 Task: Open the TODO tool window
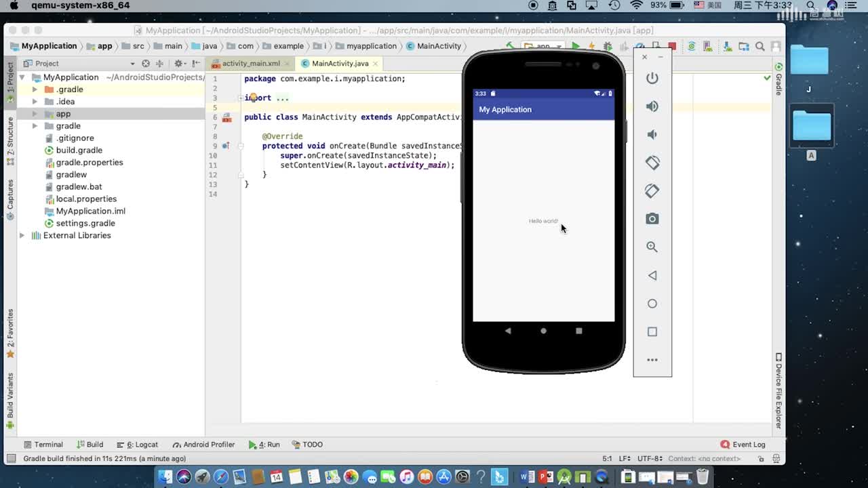coord(307,445)
